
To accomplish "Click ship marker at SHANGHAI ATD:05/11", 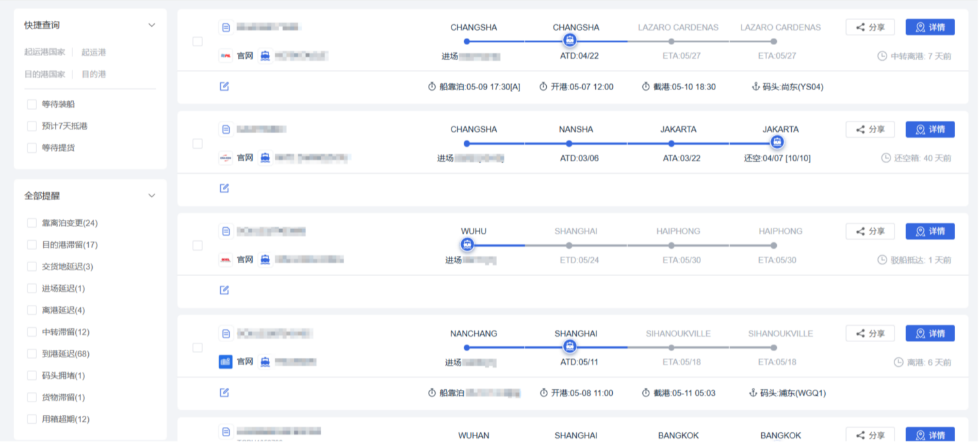I will (570, 347).
